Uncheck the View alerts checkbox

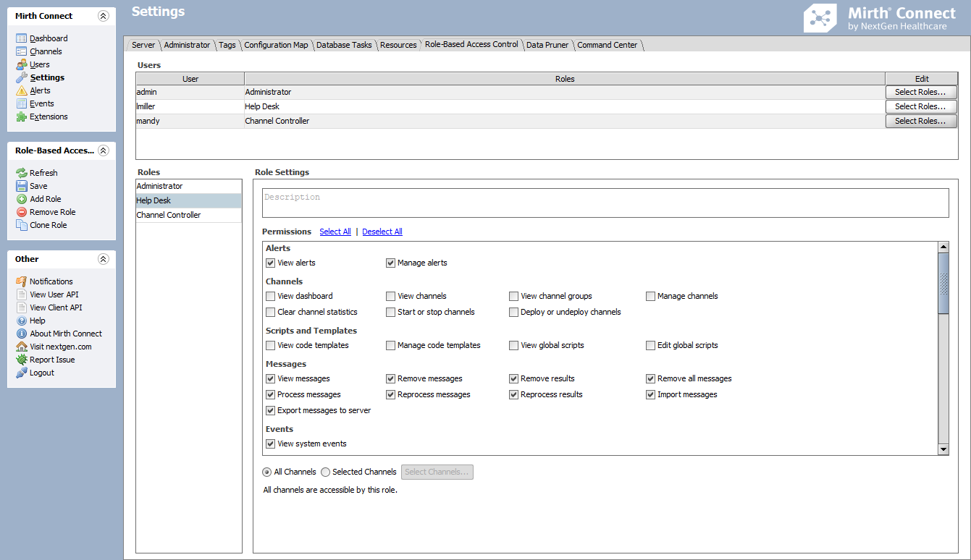coord(271,263)
